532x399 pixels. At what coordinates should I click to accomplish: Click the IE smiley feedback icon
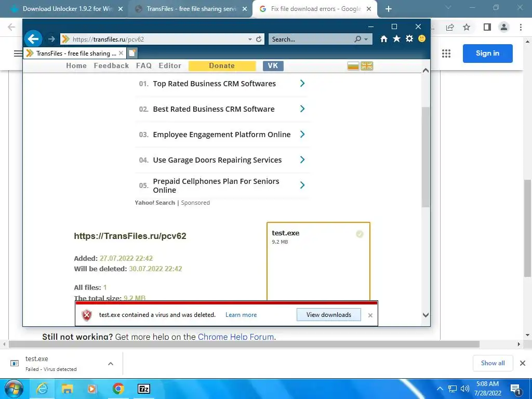(x=422, y=38)
